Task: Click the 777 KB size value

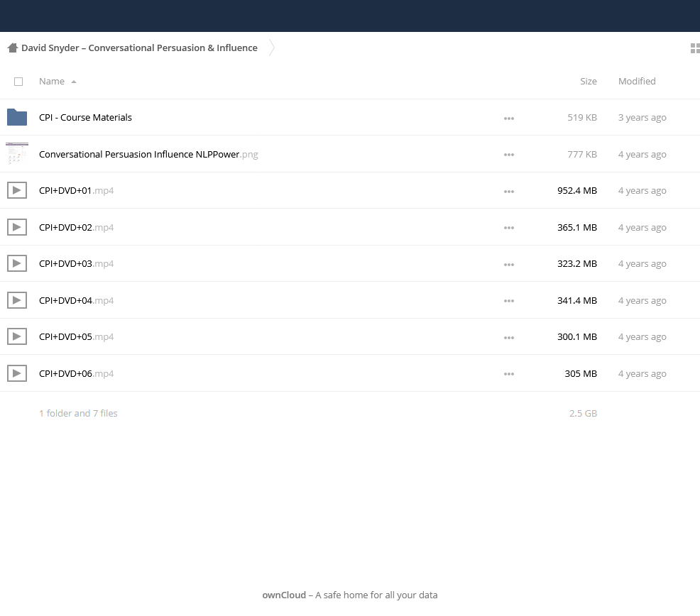Action: (582, 155)
